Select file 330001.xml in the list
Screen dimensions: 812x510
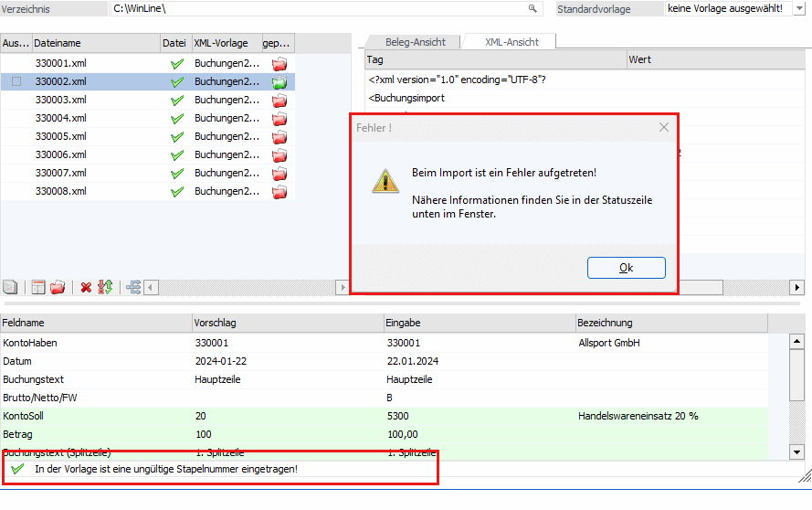(61, 63)
